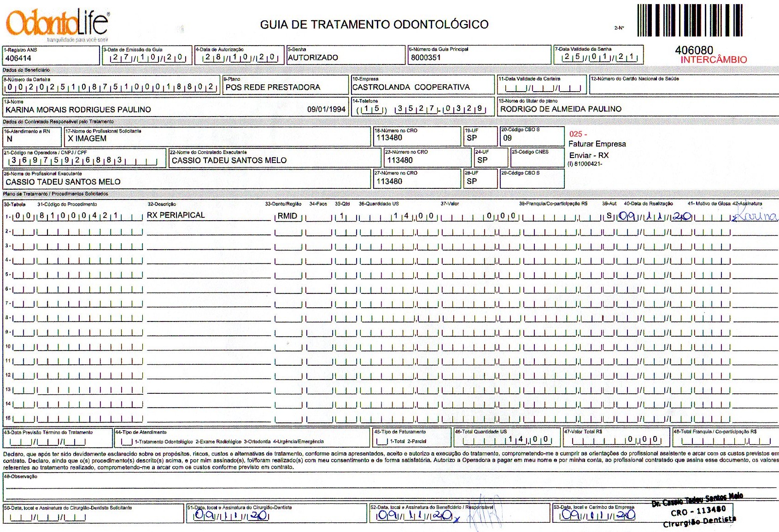This screenshot has width=779, height=532.
Task: Click the field 19 UF value 'SP'
Action: [x=472, y=138]
